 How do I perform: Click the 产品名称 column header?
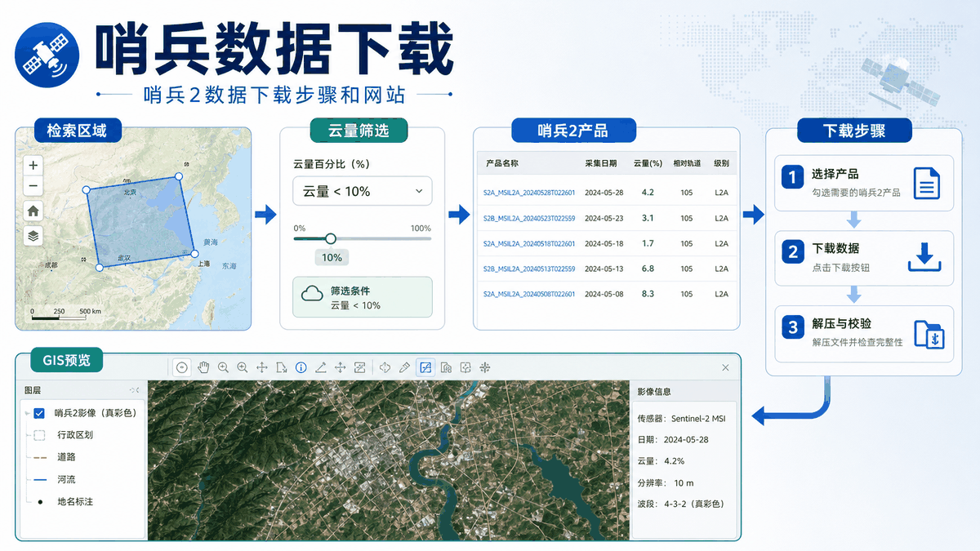tap(501, 163)
